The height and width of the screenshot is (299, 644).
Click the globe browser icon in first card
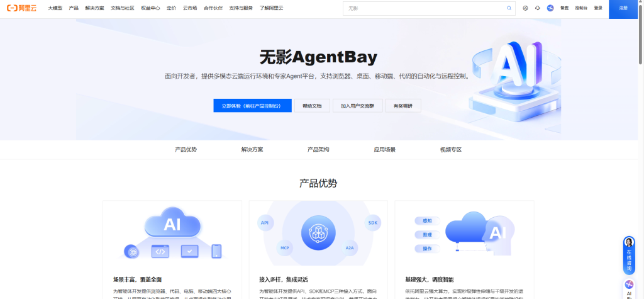[131, 251]
